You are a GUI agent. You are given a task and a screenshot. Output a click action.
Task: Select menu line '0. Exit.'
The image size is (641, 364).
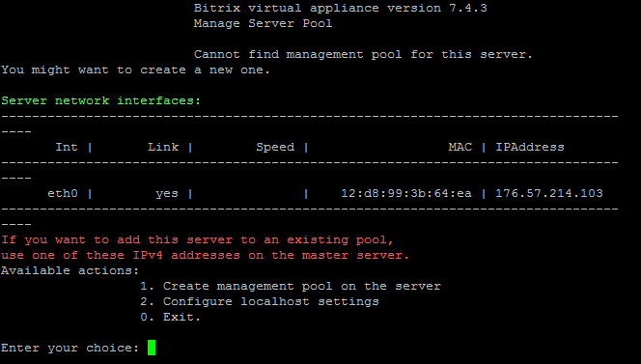(171, 317)
